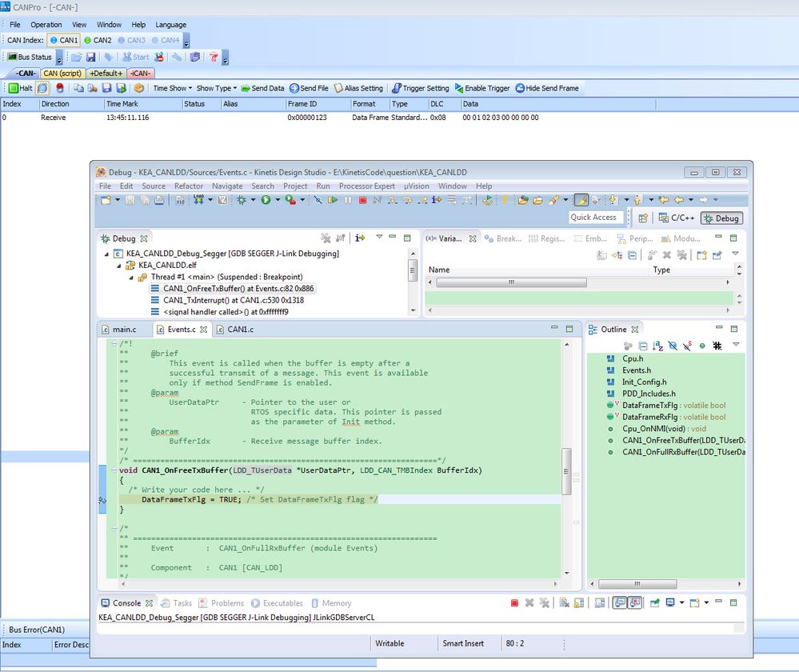The height and width of the screenshot is (672, 799).
Task: Open Trigger Setting in CANPro
Action: [x=421, y=88]
